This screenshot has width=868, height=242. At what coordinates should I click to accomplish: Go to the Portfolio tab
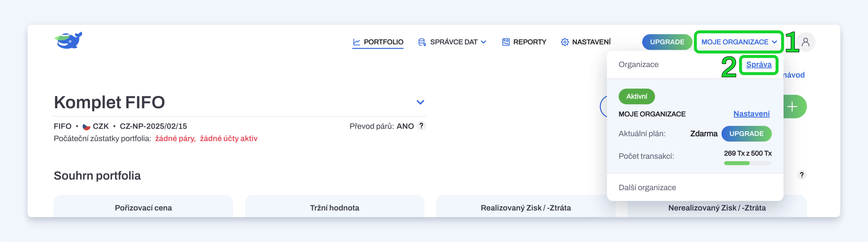(x=378, y=42)
